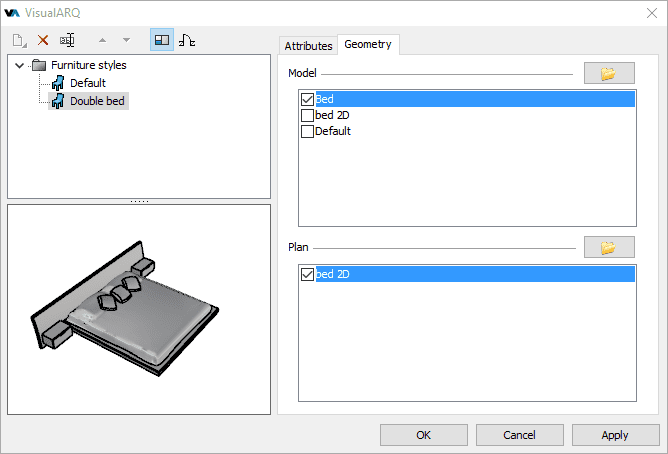Click the curve/section view toolbar icon
The width and height of the screenshot is (668, 454).
point(187,40)
